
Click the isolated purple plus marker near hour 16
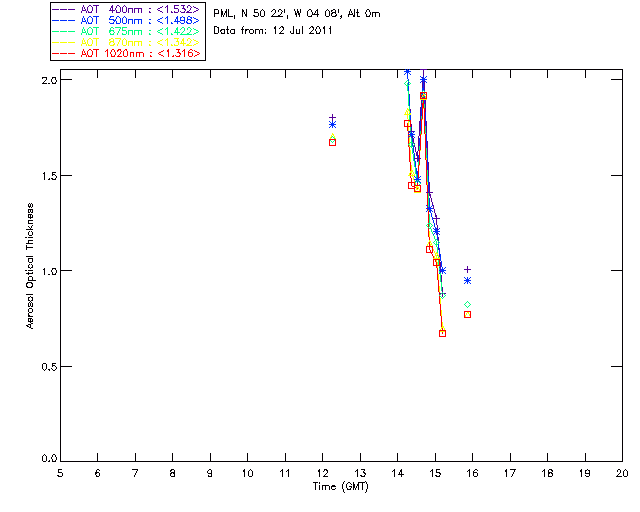(468, 269)
